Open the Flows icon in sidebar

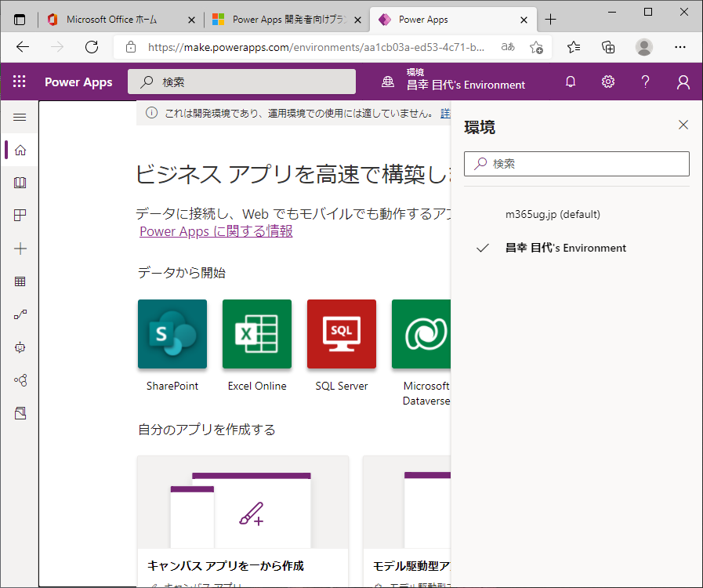pos(20,314)
